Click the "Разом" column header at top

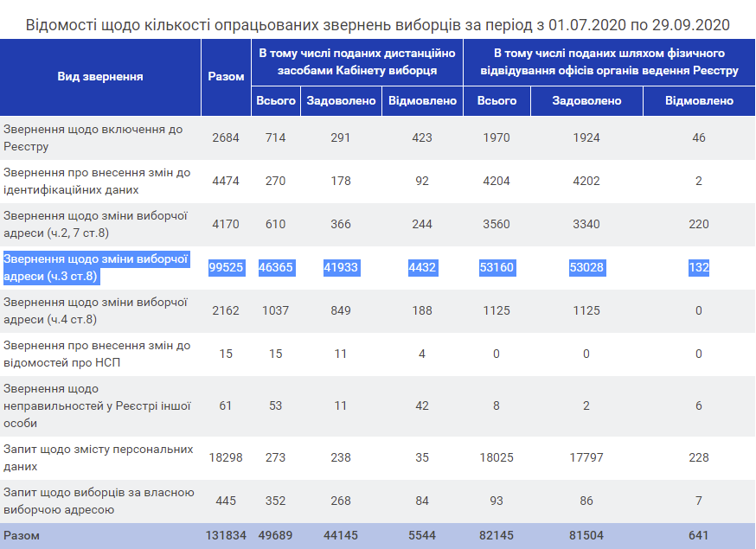[226, 76]
